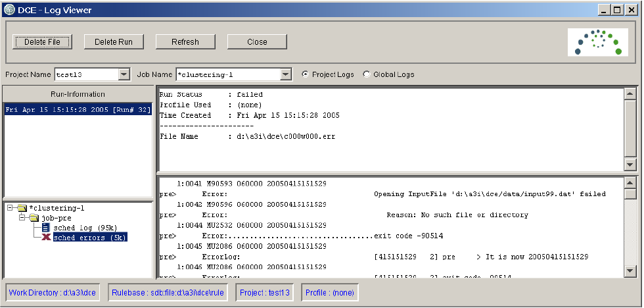Click the Close button in toolbar
This screenshot has width=644, height=308.
pyautogui.click(x=257, y=41)
